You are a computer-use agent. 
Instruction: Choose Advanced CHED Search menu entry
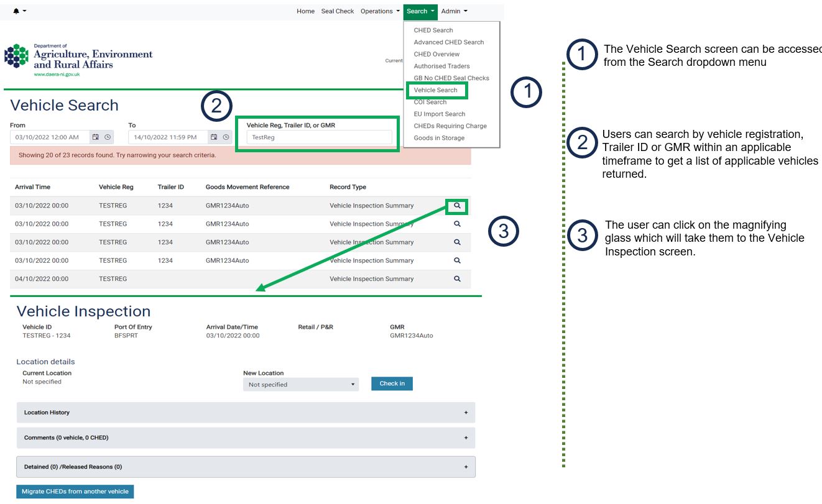click(448, 42)
